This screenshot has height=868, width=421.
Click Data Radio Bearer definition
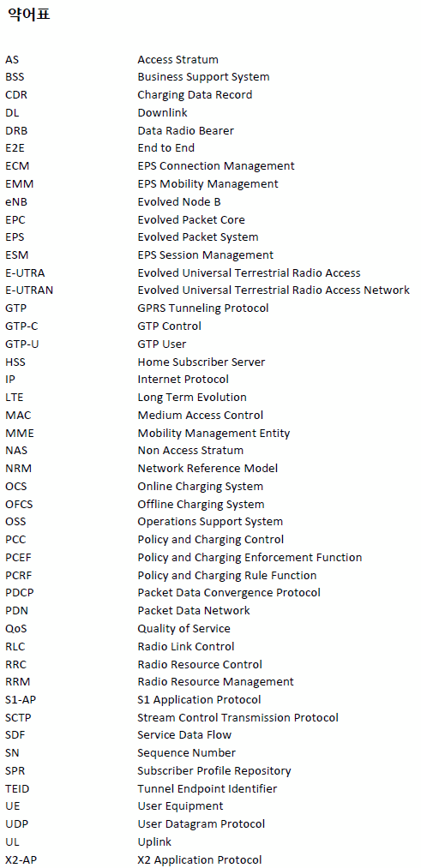185,130
